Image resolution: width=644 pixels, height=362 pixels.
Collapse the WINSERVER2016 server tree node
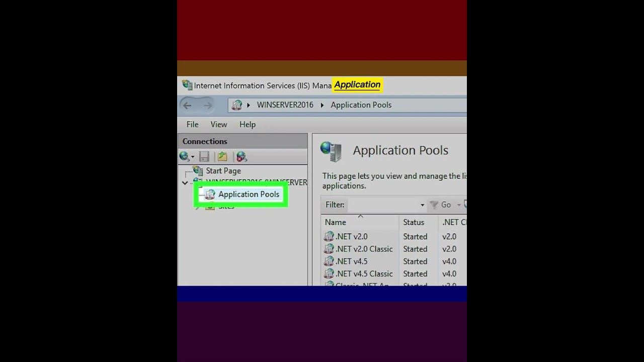pos(185,183)
